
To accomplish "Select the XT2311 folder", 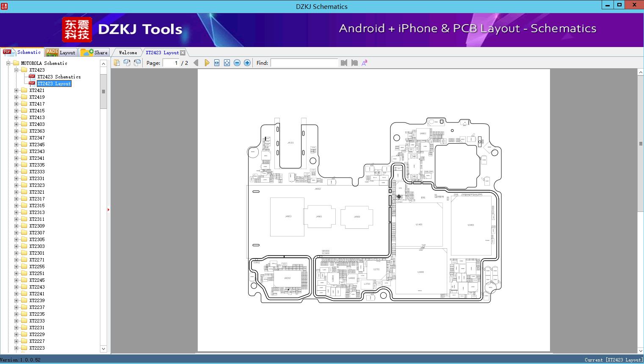I will click(x=37, y=219).
